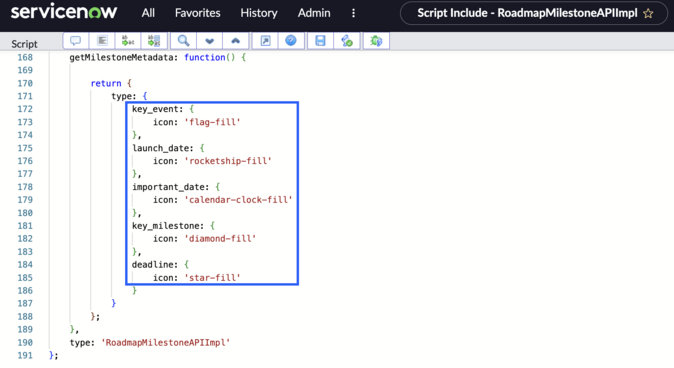674x368 pixels.
Task: Click the 'diamond-fill' string
Action: coord(220,239)
